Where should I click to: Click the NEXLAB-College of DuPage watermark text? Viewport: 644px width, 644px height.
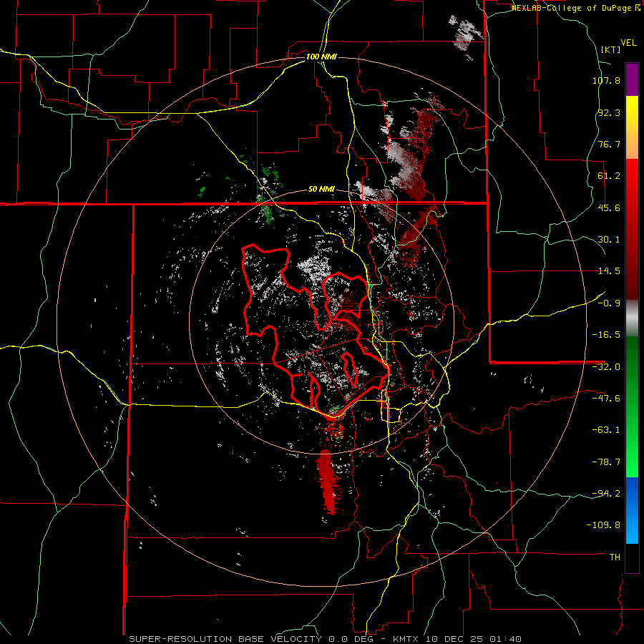click(x=576, y=8)
